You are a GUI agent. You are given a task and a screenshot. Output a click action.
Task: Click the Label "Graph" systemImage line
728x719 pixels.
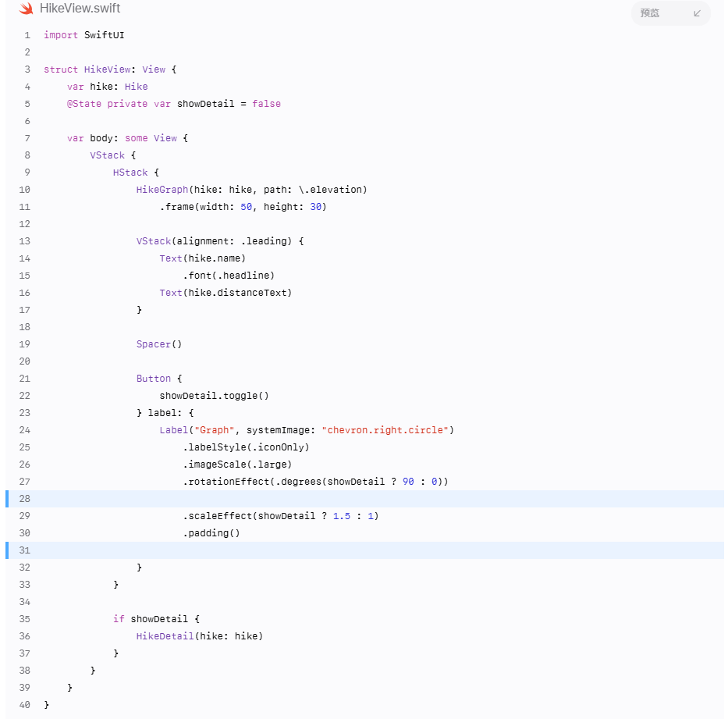(307, 431)
